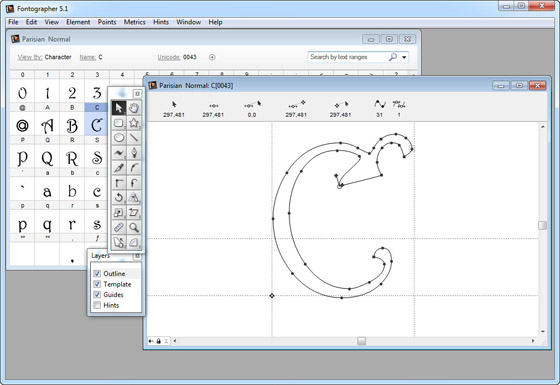Select the glyph Q cell in font window
This screenshot has height=385, width=560.
click(47, 158)
